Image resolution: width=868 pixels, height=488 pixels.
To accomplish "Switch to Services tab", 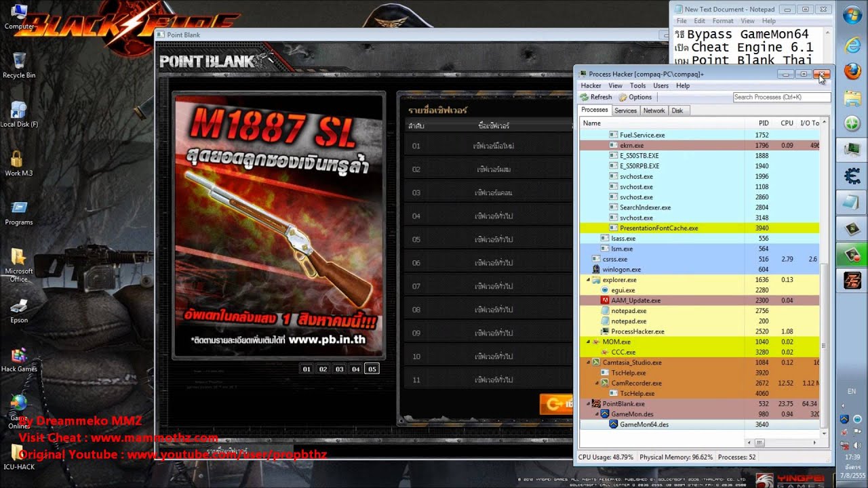I will pos(625,110).
